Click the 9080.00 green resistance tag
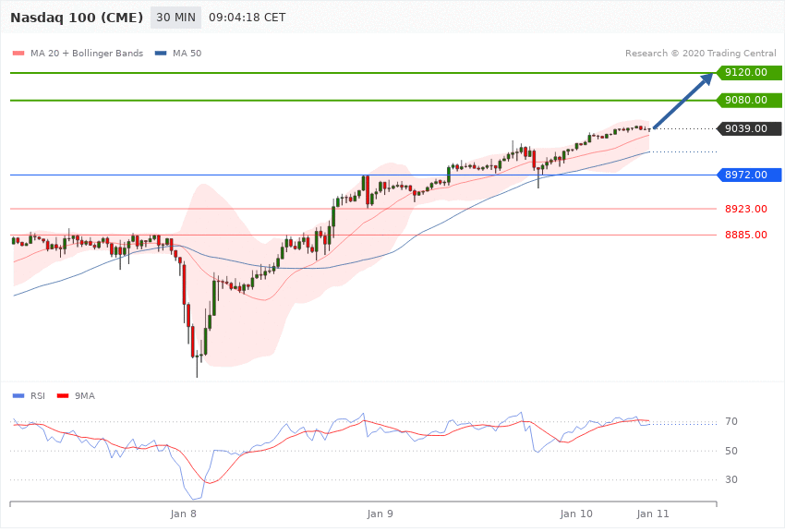The height and width of the screenshot is (532, 785). [750, 100]
